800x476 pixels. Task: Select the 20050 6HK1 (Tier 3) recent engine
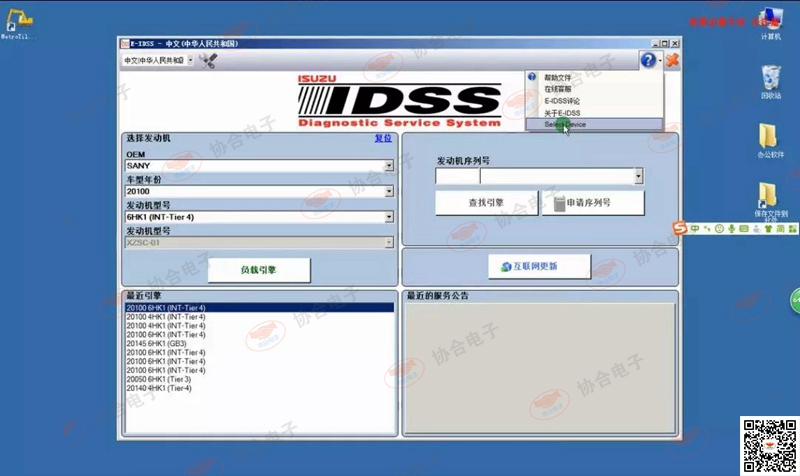click(x=260, y=379)
